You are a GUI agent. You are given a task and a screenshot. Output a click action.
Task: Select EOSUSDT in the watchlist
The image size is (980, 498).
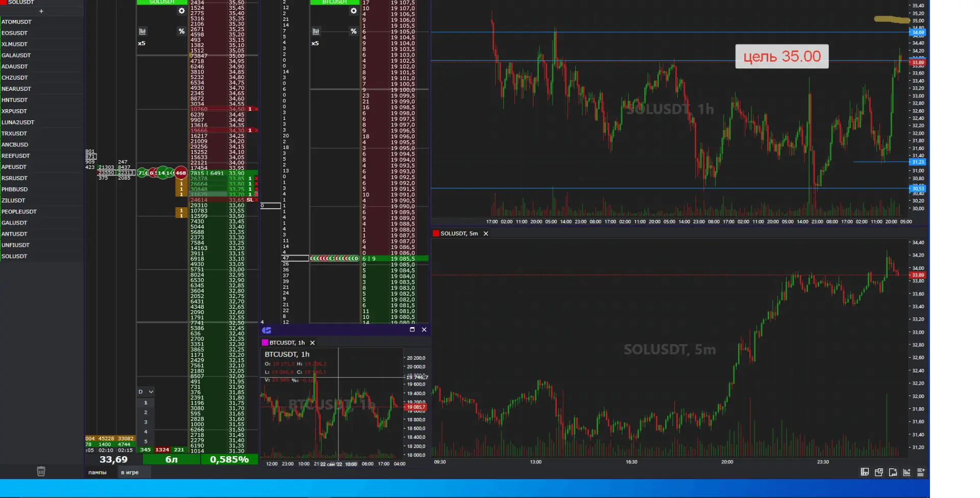click(x=41, y=33)
